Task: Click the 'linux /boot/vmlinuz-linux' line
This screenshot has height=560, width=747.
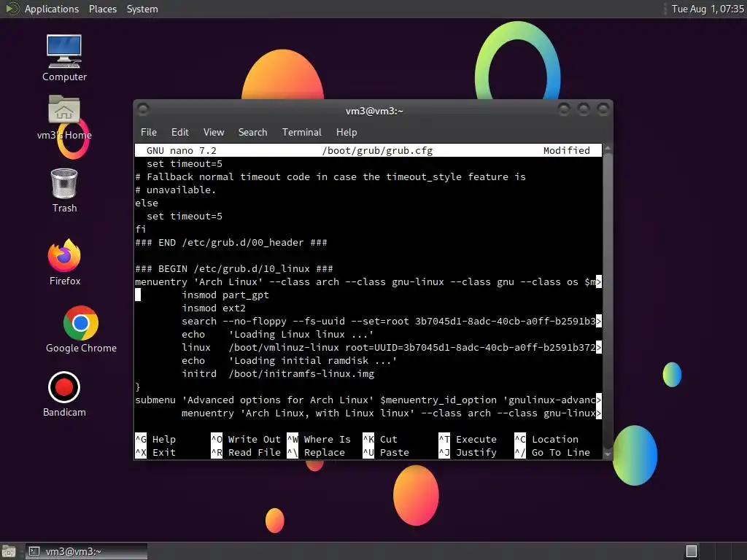Action: (x=391, y=348)
